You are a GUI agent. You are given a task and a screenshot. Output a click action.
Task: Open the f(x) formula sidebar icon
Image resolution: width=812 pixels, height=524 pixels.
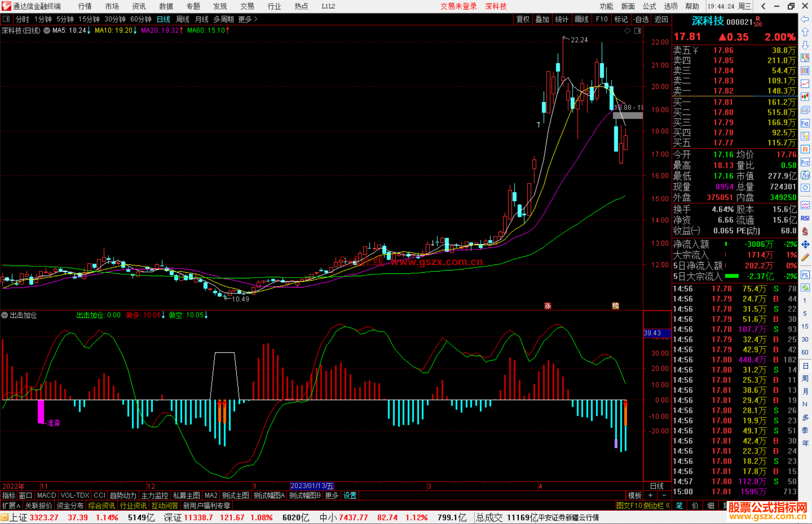point(805,175)
